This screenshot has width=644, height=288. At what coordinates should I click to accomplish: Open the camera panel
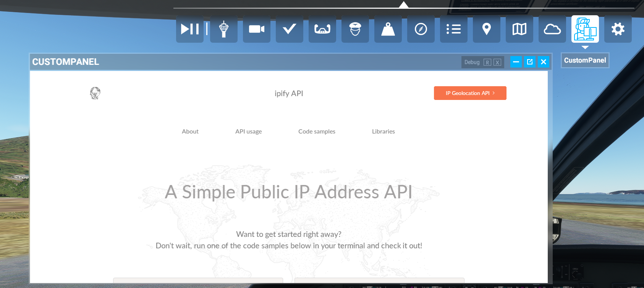click(257, 29)
